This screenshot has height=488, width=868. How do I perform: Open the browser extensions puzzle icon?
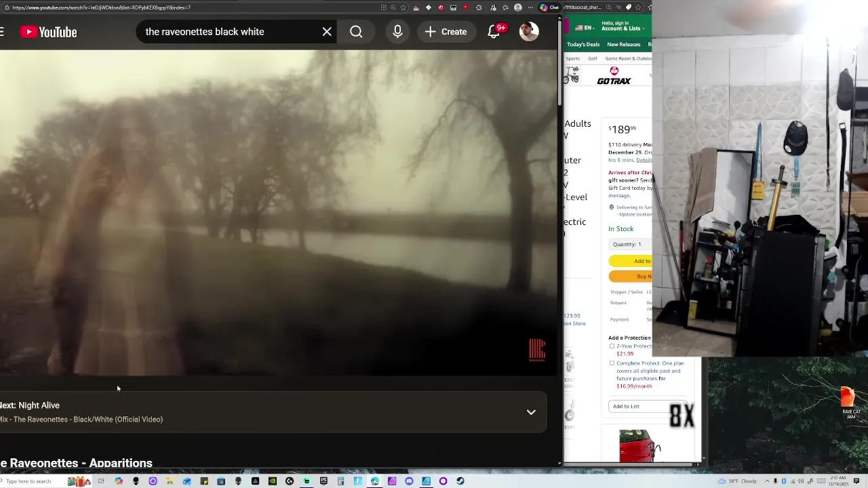(478, 7)
